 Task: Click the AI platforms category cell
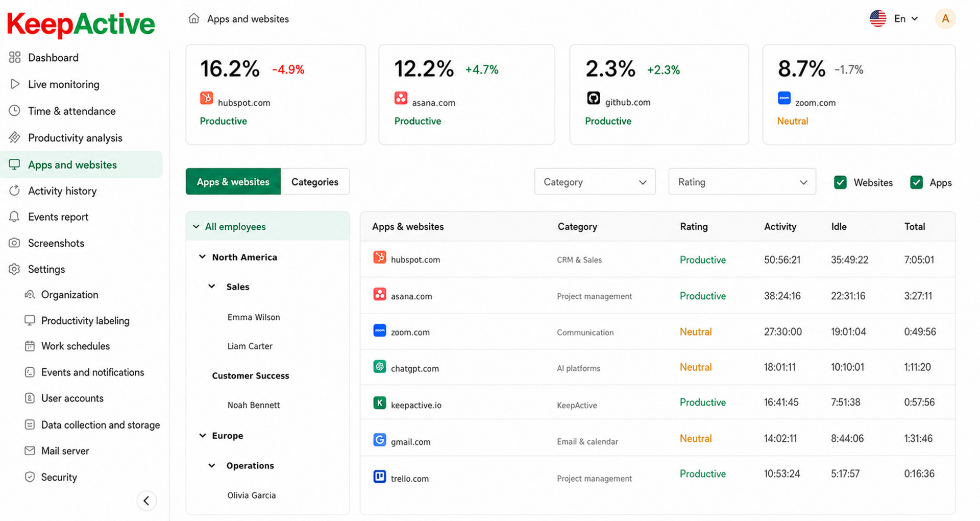578,368
